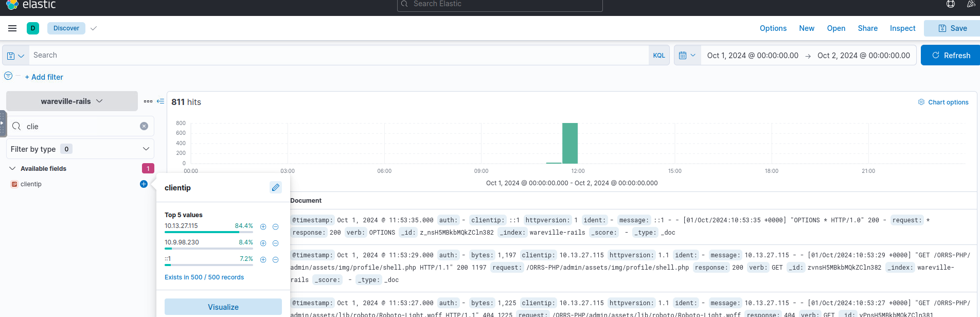
Task: Open the hamburger navigation menu
Action: pyautogui.click(x=12, y=28)
